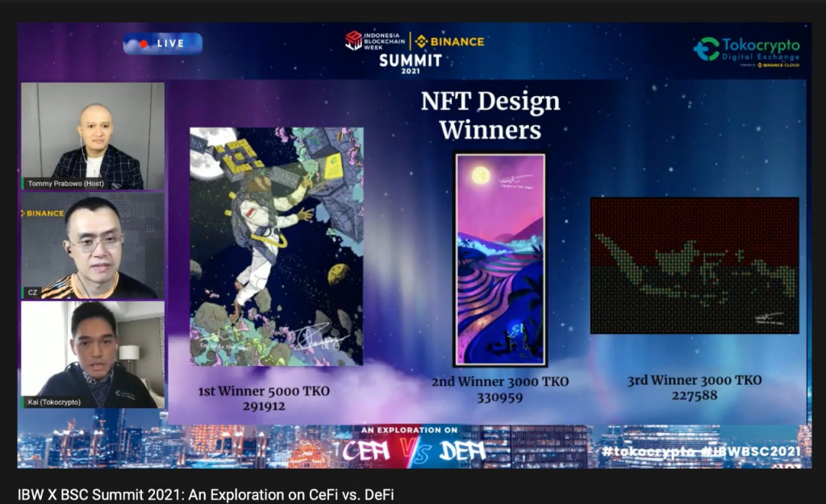Image resolution: width=826 pixels, height=504 pixels.
Task: Click the NFT Design Winners heading
Action: pos(490,115)
